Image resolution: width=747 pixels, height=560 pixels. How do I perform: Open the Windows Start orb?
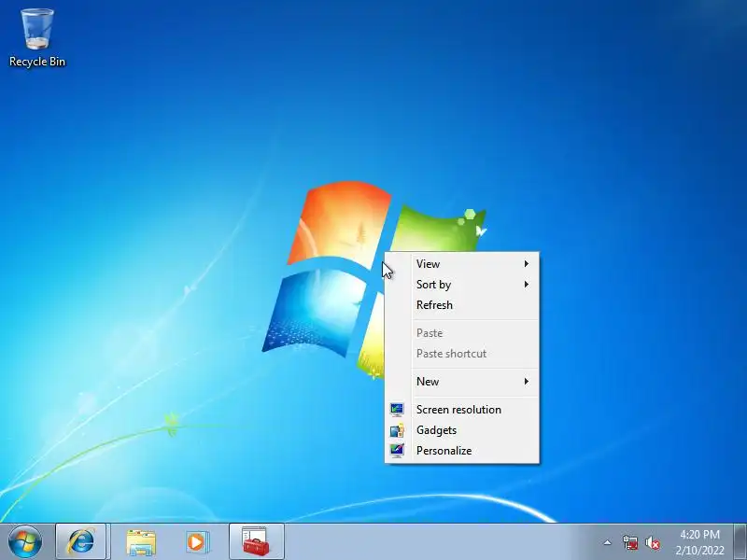coord(25,541)
